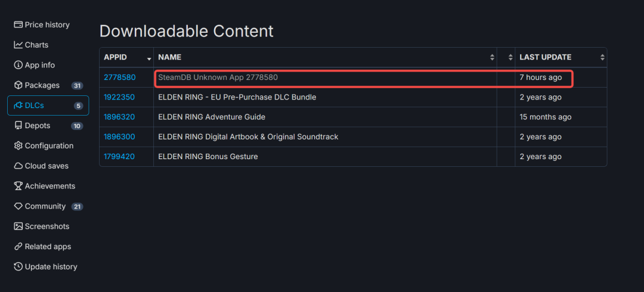Open app ID 1896320 link
Screen dimensions: 644x292
click(x=119, y=117)
